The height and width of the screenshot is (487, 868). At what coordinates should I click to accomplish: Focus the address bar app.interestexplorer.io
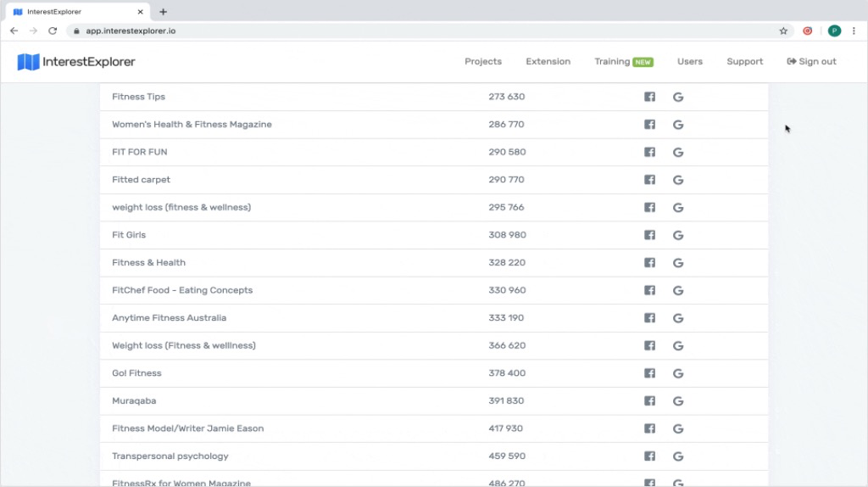131,31
